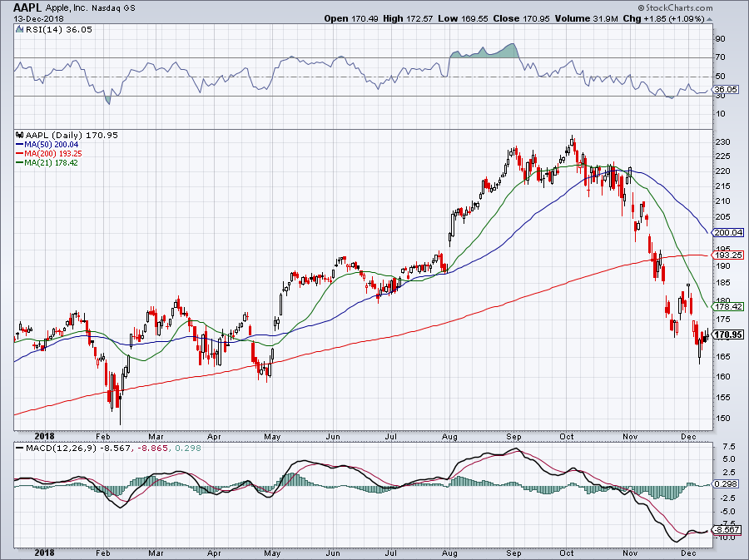Click the RSI indicator icon beside RSI(14)
749x560 pixels.
[19, 30]
